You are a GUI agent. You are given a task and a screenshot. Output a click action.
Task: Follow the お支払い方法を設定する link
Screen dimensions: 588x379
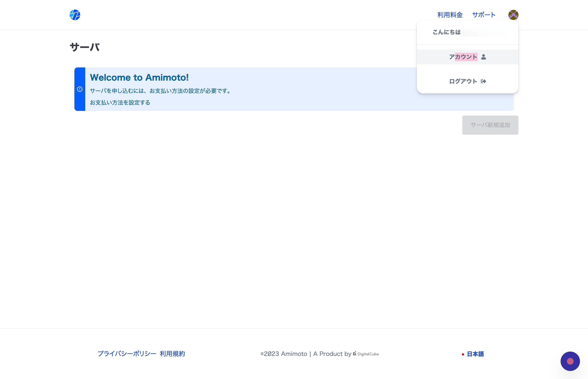(x=120, y=103)
